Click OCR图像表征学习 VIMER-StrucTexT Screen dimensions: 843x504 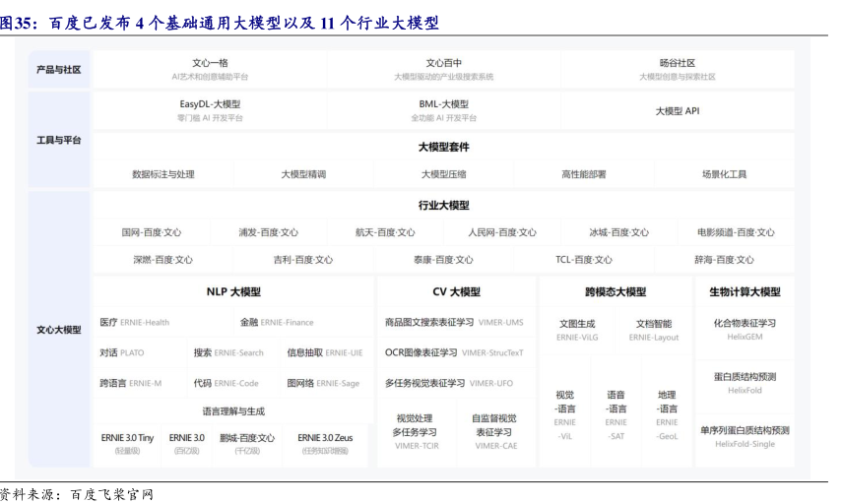(454, 352)
